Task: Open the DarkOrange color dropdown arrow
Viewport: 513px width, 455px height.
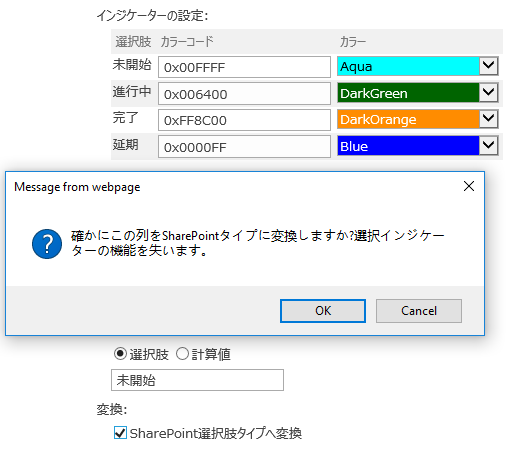Action: pyautogui.click(x=488, y=119)
